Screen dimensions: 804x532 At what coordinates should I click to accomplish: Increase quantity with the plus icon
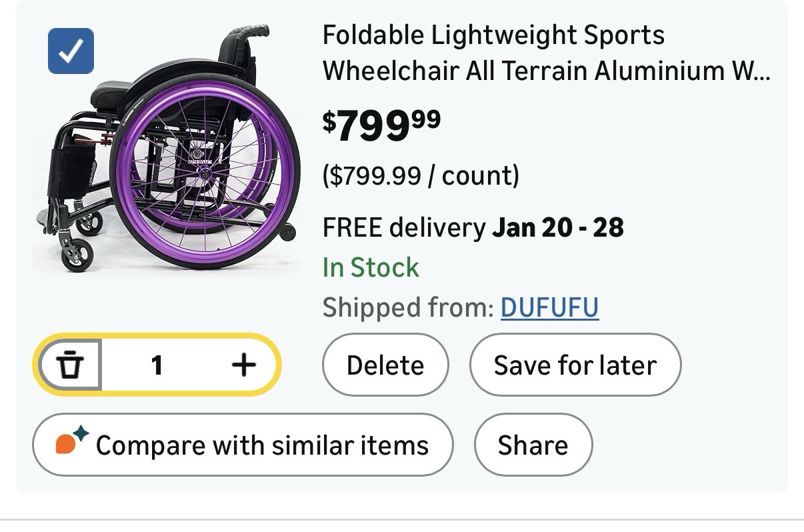point(244,365)
